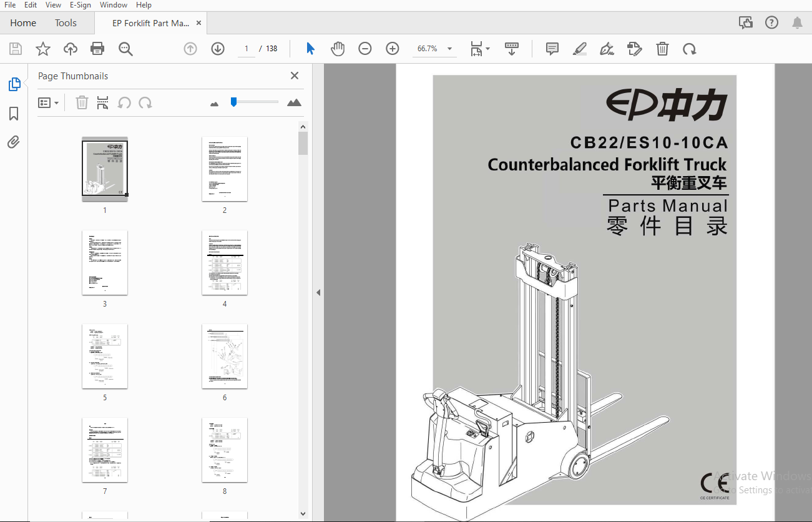
Task: Click thumbnails panel scrollbar up arrow
Action: pyautogui.click(x=303, y=127)
